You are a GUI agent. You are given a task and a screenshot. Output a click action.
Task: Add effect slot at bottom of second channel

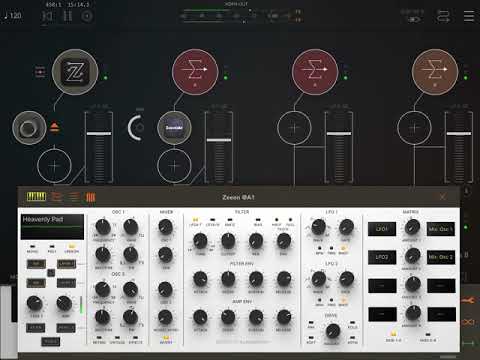(x=174, y=166)
